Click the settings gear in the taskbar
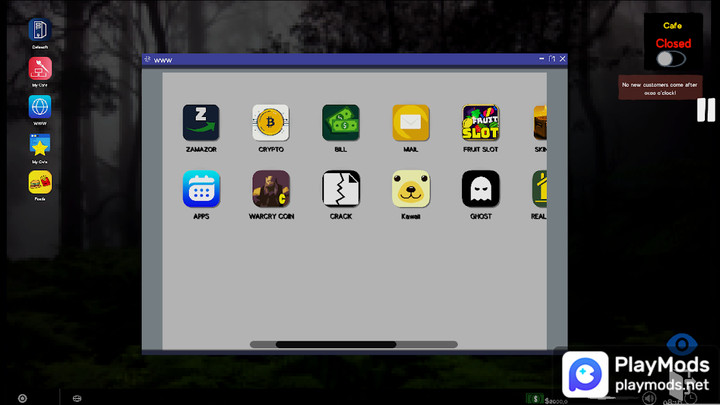 tap(23, 398)
